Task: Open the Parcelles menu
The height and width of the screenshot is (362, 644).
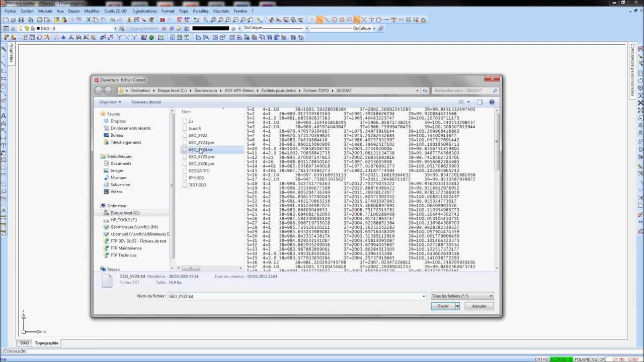Action: (x=201, y=11)
